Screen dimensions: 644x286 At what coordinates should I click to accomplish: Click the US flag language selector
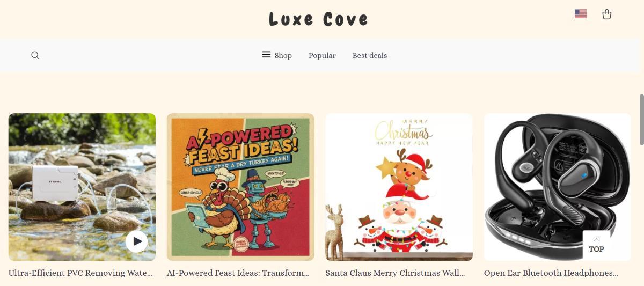click(x=581, y=14)
